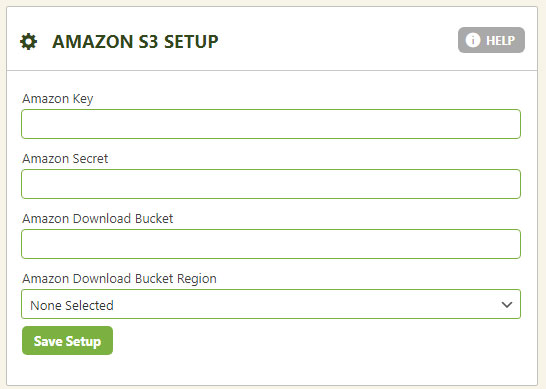Open the HELP button

(x=491, y=40)
